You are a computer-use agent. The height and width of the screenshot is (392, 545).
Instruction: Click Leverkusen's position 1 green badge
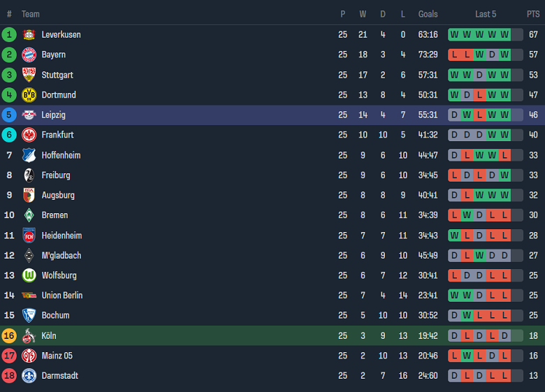[9, 34]
